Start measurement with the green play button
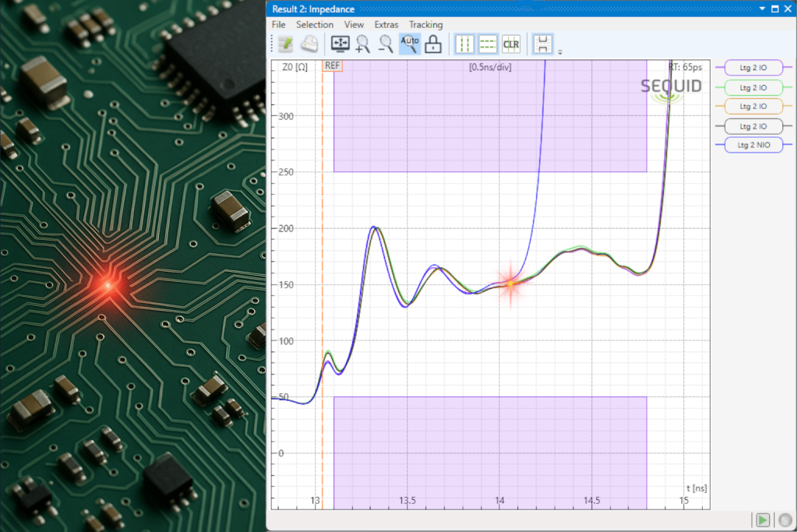The height and width of the screenshot is (532, 798). 762,520
